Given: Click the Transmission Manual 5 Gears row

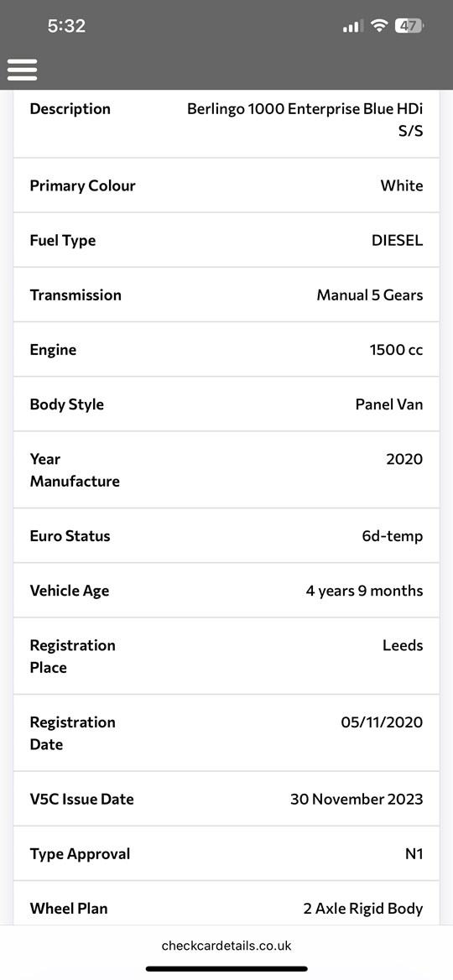Looking at the screenshot, I should pyautogui.click(x=226, y=295).
